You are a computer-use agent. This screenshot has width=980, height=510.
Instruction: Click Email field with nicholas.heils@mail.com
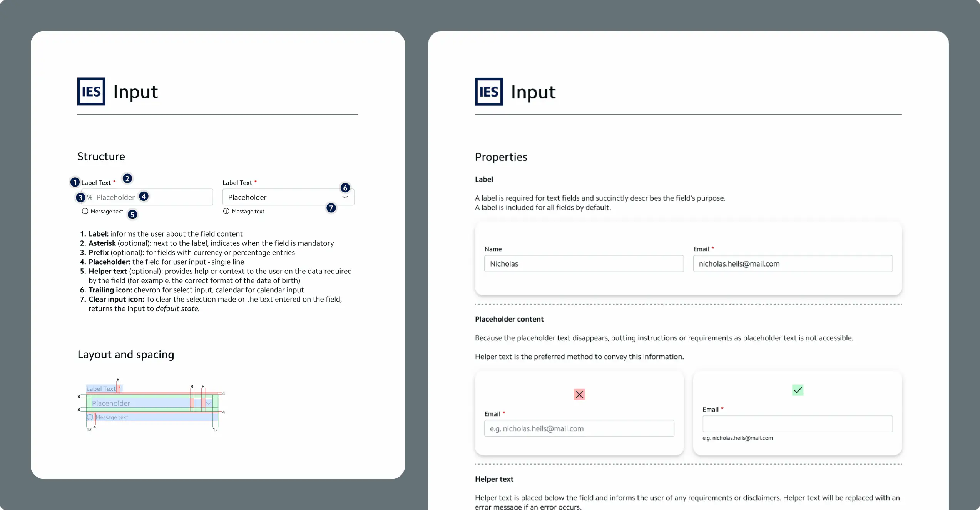pyautogui.click(x=793, y=264)
